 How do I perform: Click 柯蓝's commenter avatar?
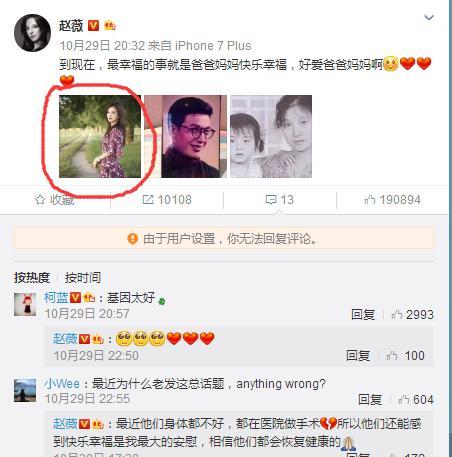point(25,305)
